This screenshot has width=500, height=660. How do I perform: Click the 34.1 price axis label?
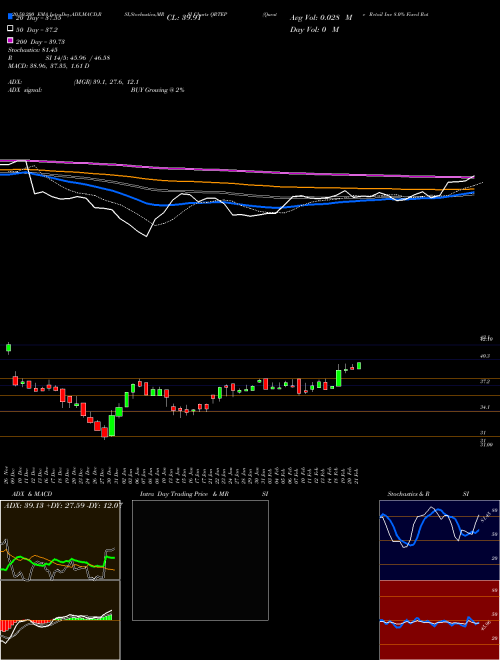pos(485,407)
